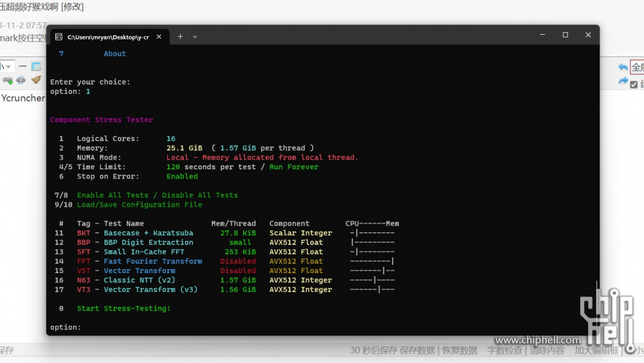Click the 全屏 fullscreen button in editor
This screenshot has width=644, height=363.
637,67
